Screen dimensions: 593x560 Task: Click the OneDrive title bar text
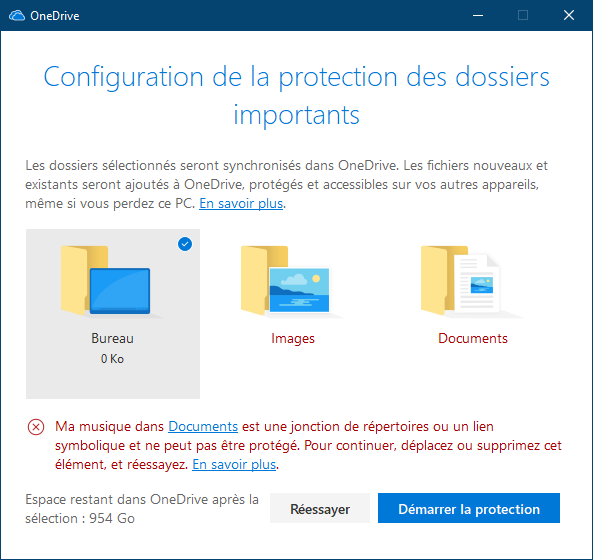(x=55, y=16)
